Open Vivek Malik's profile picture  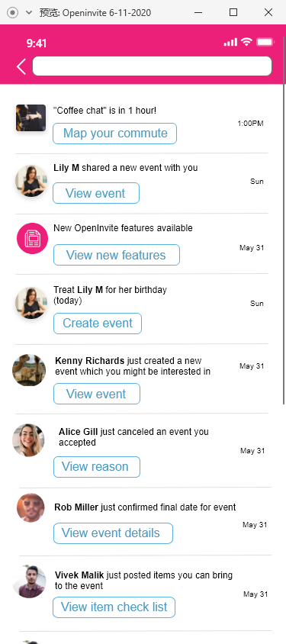pyautogui.click(x=30, y=581)
